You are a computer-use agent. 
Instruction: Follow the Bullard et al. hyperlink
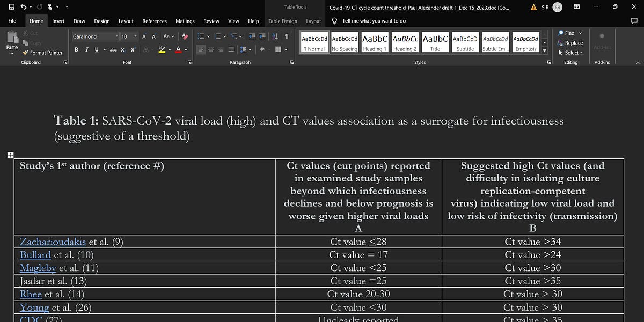pyautogui.click(x=35, y=255)
